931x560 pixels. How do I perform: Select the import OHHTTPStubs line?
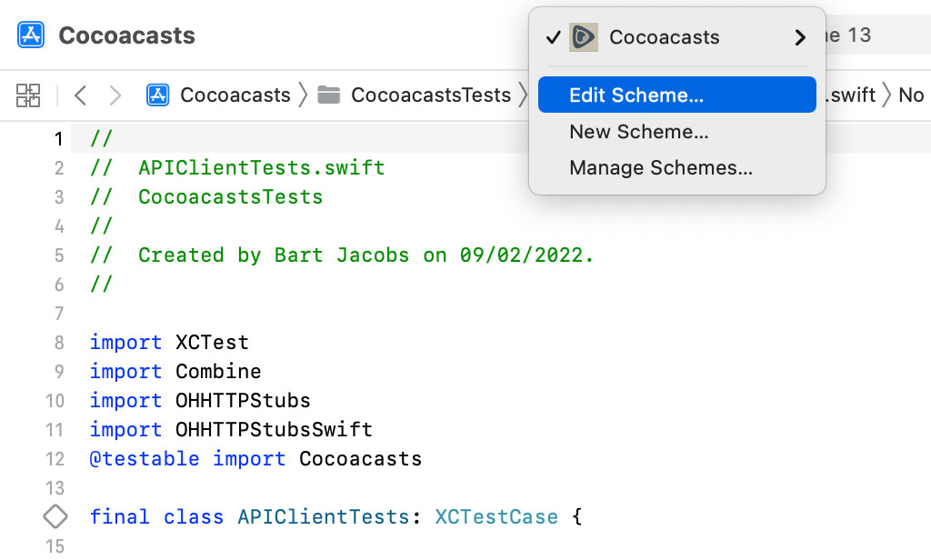click(202, 400)
